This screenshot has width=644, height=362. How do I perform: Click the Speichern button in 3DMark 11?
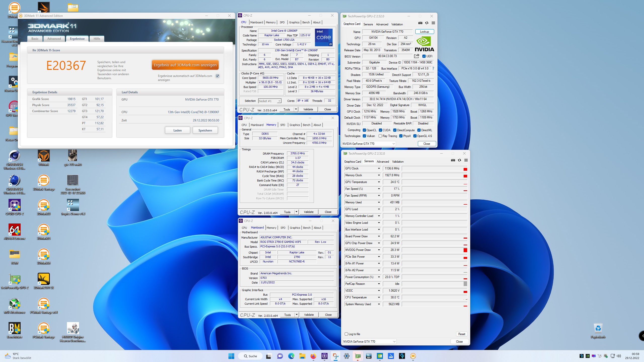pyautogui.click(x=205, y=130)
